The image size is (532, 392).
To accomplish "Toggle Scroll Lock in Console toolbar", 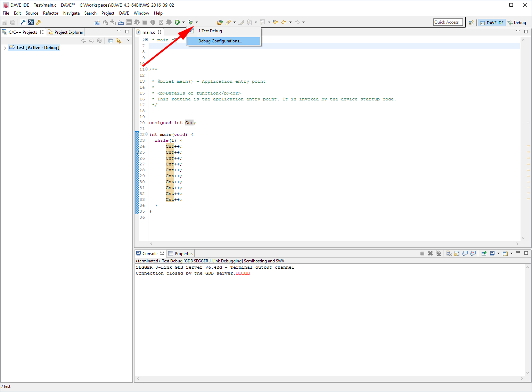I will 457,253.
